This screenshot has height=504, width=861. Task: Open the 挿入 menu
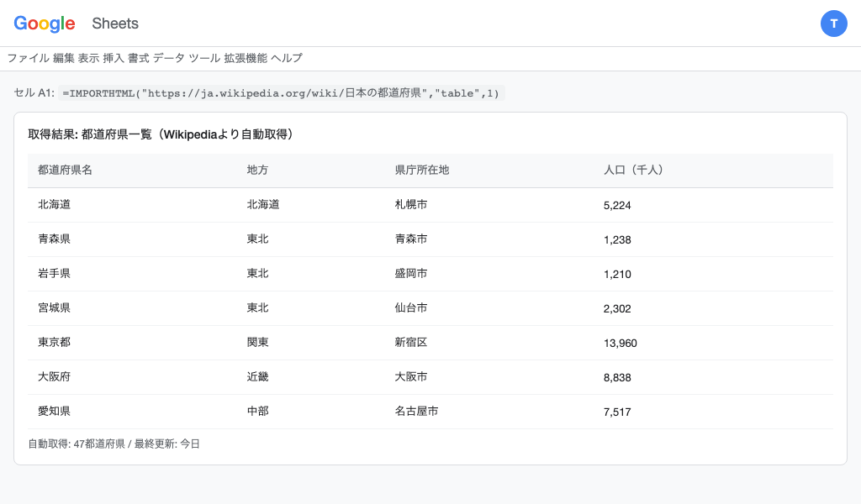pos(116,58)
